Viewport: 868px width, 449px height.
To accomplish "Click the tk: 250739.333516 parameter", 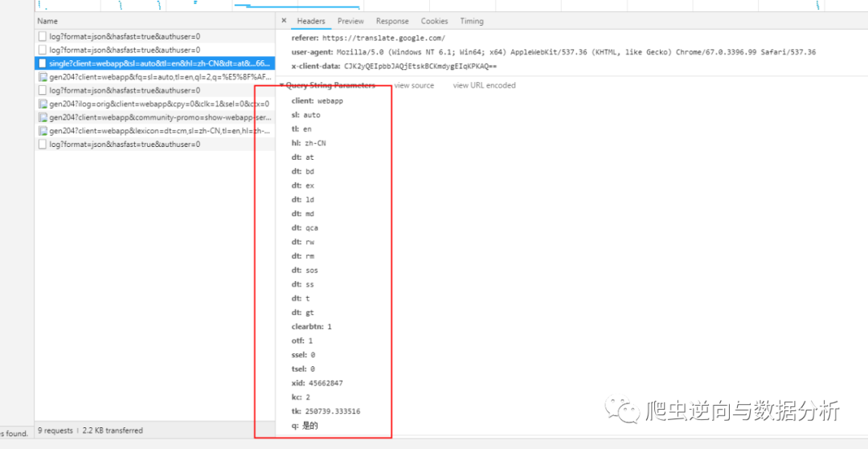I will (326, 411).
